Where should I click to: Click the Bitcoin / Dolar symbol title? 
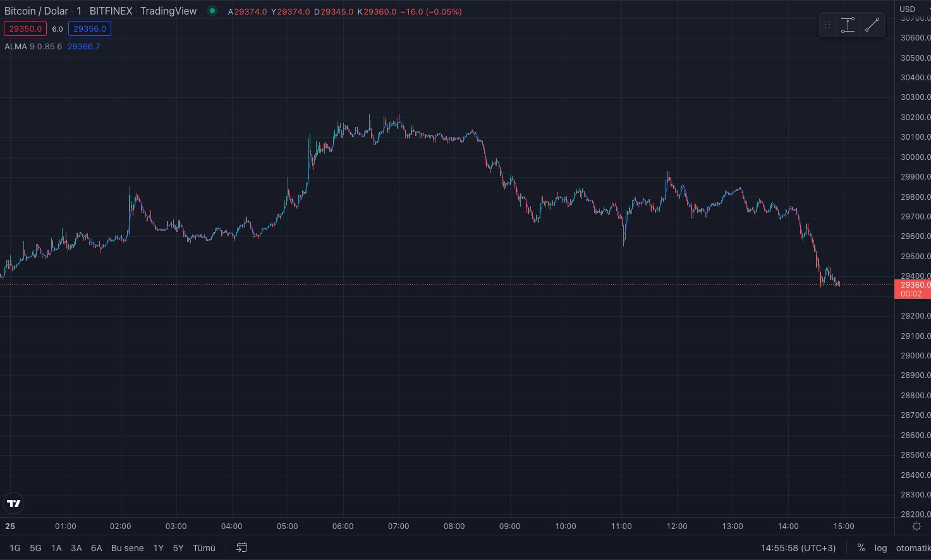[x=36, y=11]
